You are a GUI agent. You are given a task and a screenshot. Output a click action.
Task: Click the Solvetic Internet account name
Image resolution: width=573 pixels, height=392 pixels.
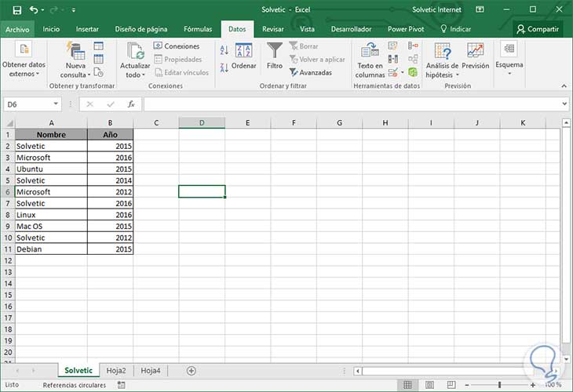tap(436, 10)
